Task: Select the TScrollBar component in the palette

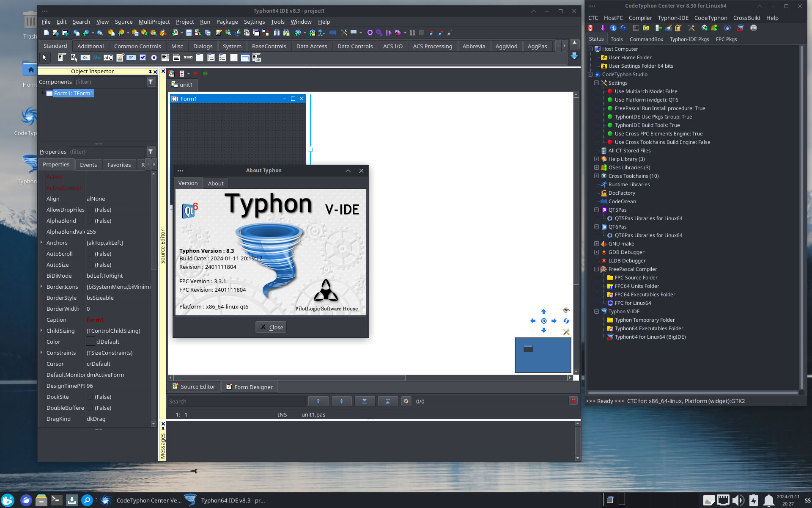Action: [x=188, y=58]
